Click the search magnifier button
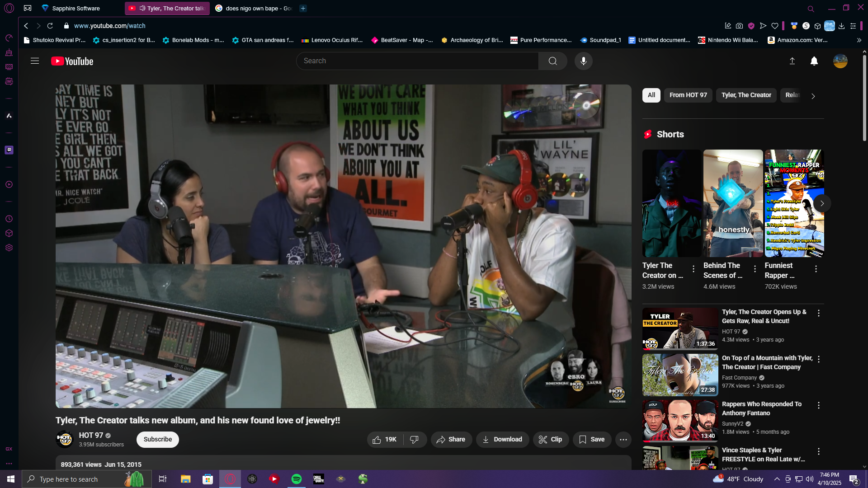 (x=552, y=61)
